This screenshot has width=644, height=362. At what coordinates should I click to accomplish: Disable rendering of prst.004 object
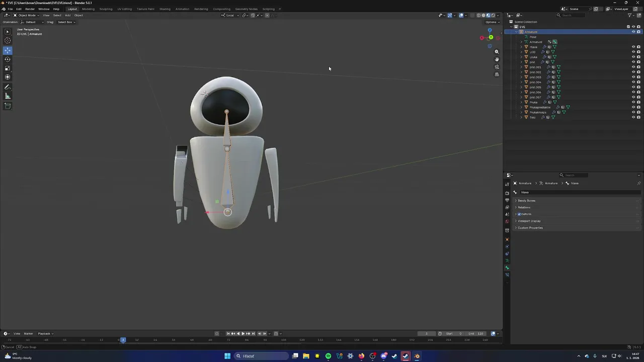(638, 82)
